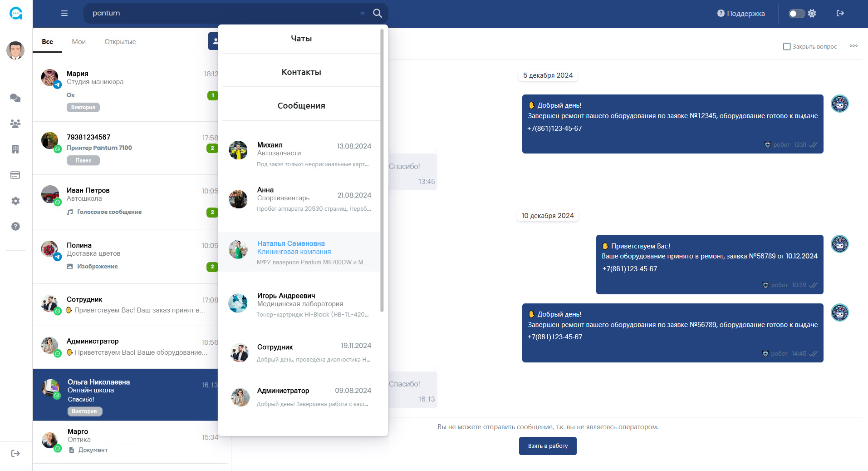Click the search dropdown scrollbar

(x=382, y=170)
